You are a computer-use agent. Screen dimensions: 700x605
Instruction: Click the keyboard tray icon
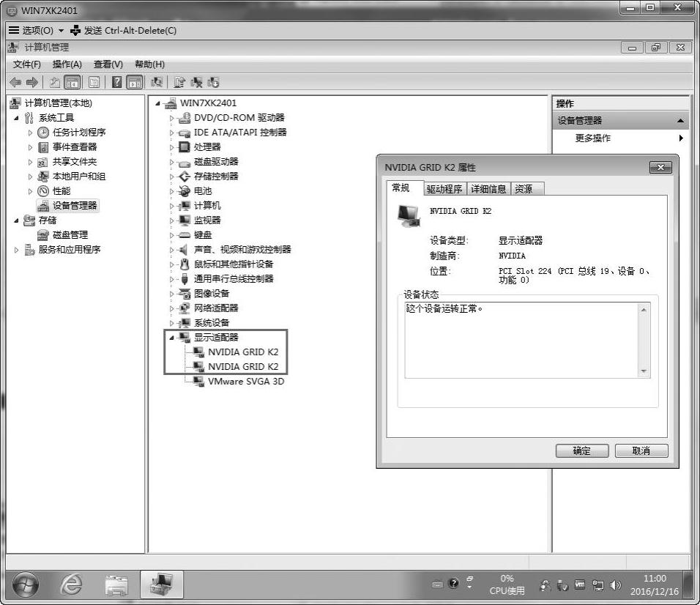pyautogui.click(x=438, y=584)
